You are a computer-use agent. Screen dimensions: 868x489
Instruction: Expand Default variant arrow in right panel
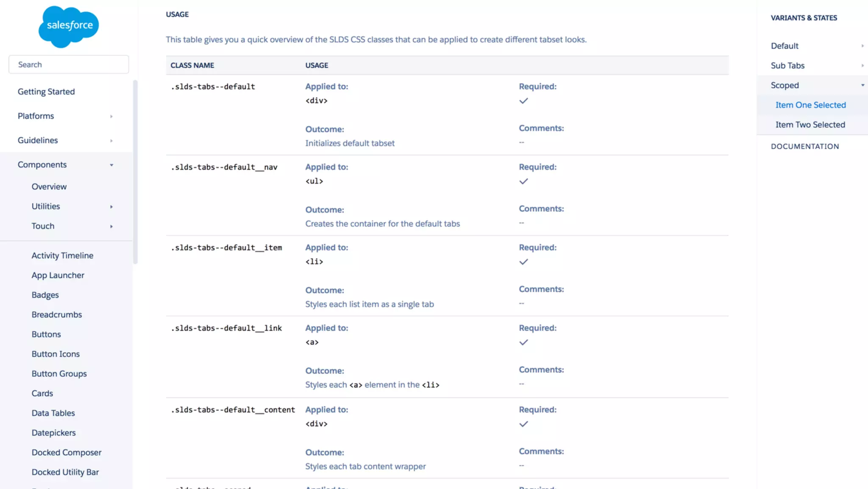click(862, 46)
